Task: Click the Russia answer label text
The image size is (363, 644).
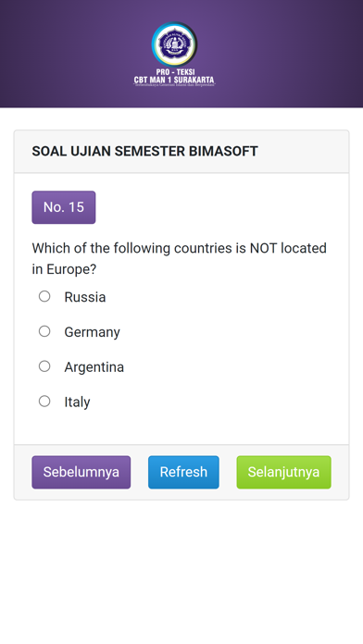Action: tap(84, 297)
